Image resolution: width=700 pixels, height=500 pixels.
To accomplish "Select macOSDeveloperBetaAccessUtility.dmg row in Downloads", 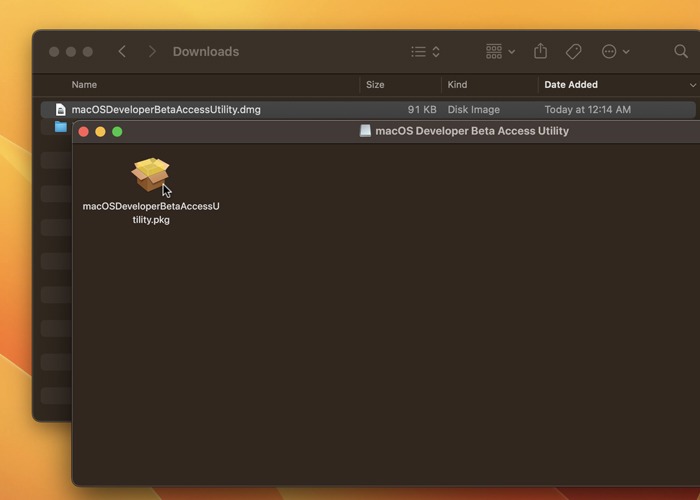I will [368, 110].
